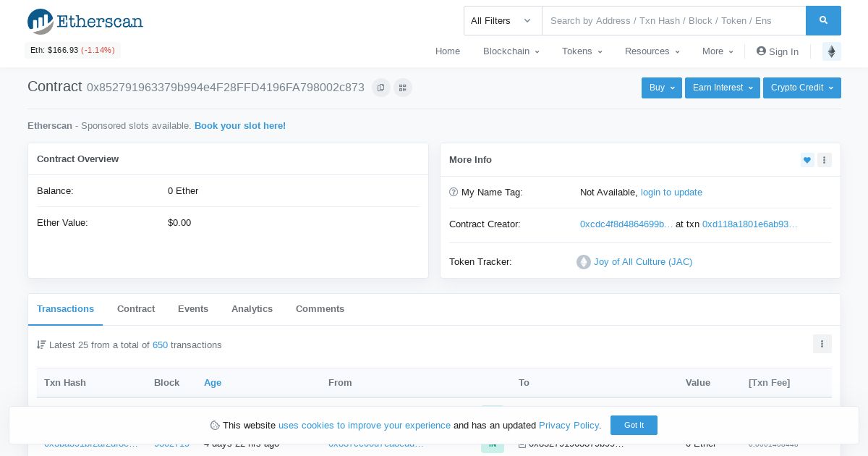
Task: Click the '0 Ether' balance value
Action: tap(183, 191)
